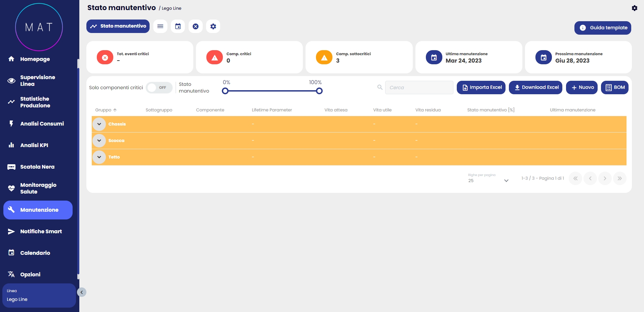Expand the Tetto group row
This screenshot has height=312, width=644.
pyautogui.click(x=99, y=157)
